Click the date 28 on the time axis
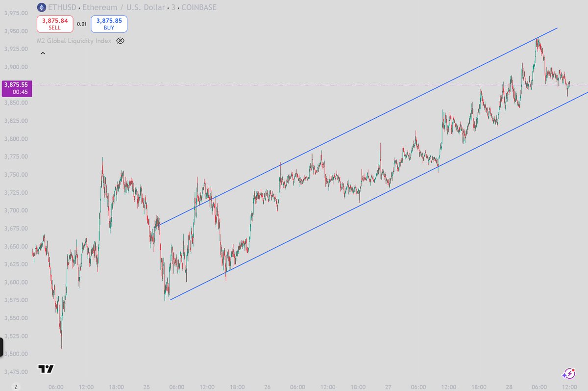This screenshot has height=391, width=588. click(509, 387)
